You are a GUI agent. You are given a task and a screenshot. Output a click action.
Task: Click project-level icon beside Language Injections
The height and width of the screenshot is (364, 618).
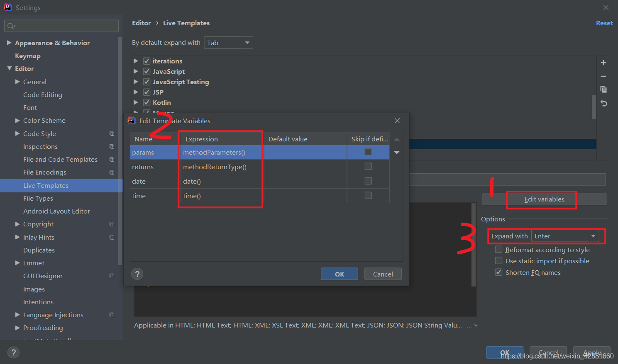[112, 315]
